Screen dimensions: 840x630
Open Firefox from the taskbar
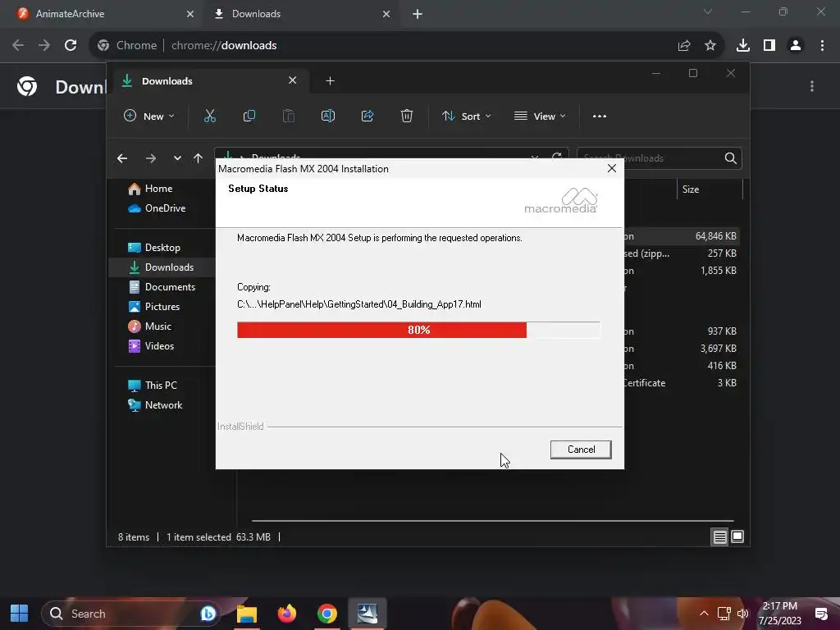(x=287, y=614)
